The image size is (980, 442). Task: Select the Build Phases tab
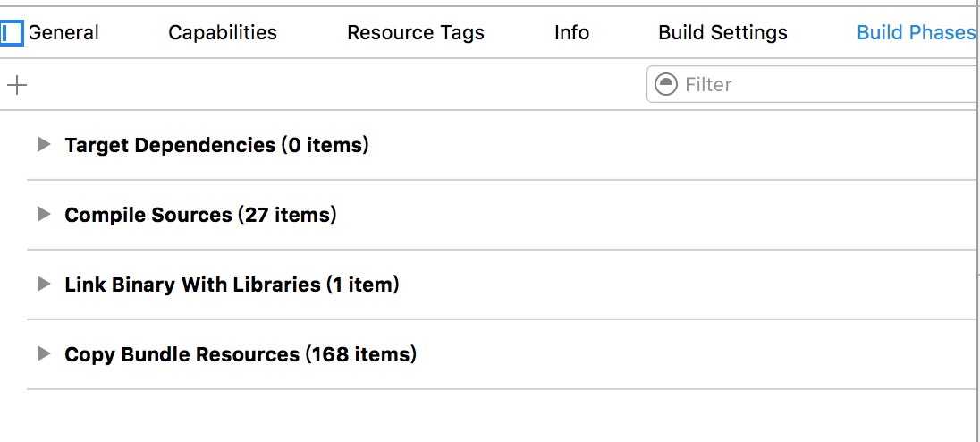[x=917, y=32]
